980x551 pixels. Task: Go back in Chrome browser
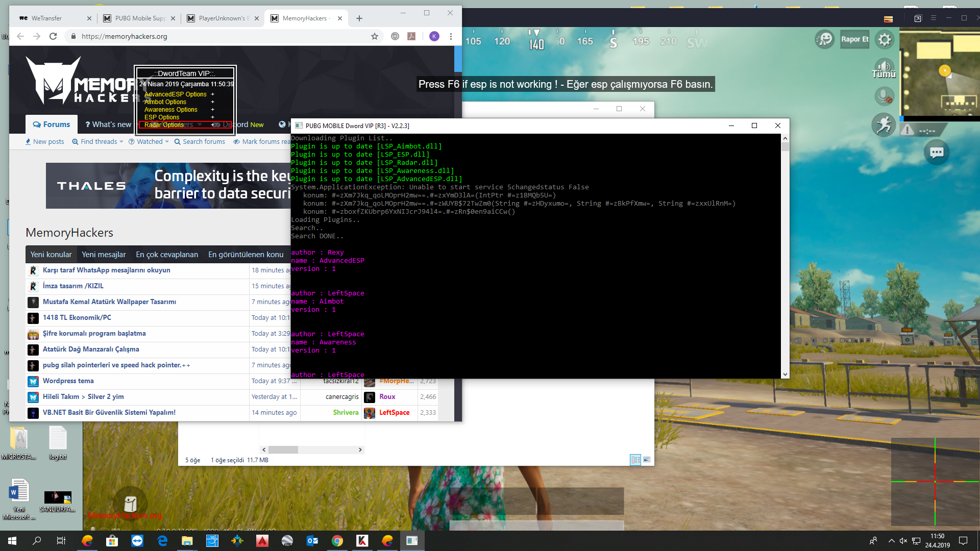click(x=20, y=36)
